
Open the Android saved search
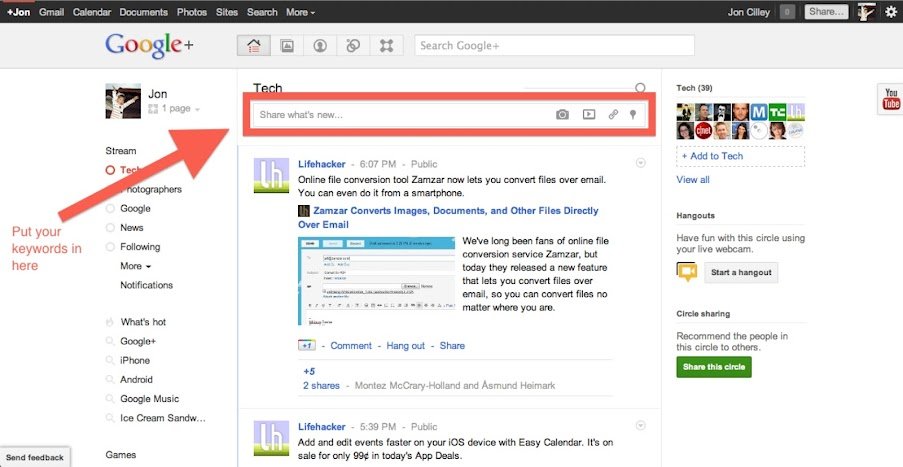pos(136,379)
